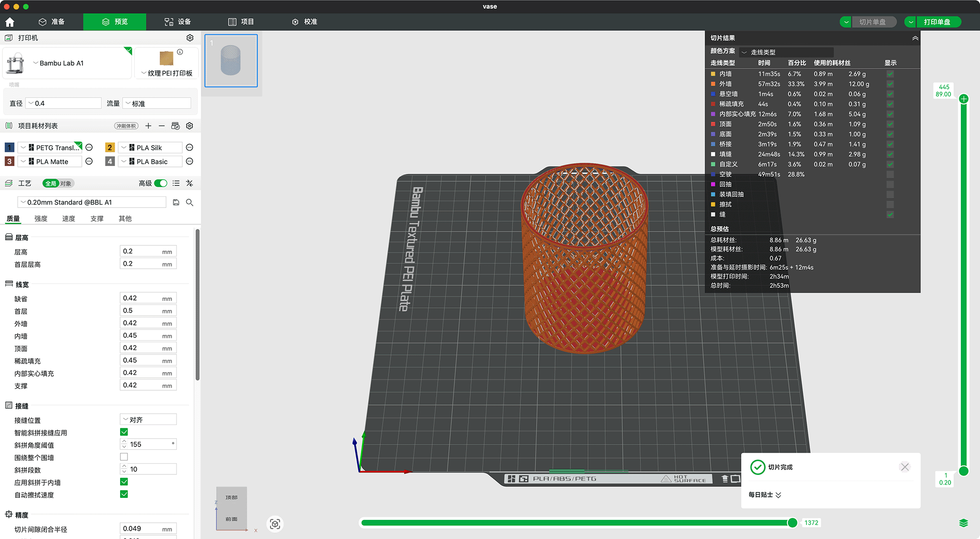
Task: Open the Speed settings tab
Action: click(x=69, y=218)
